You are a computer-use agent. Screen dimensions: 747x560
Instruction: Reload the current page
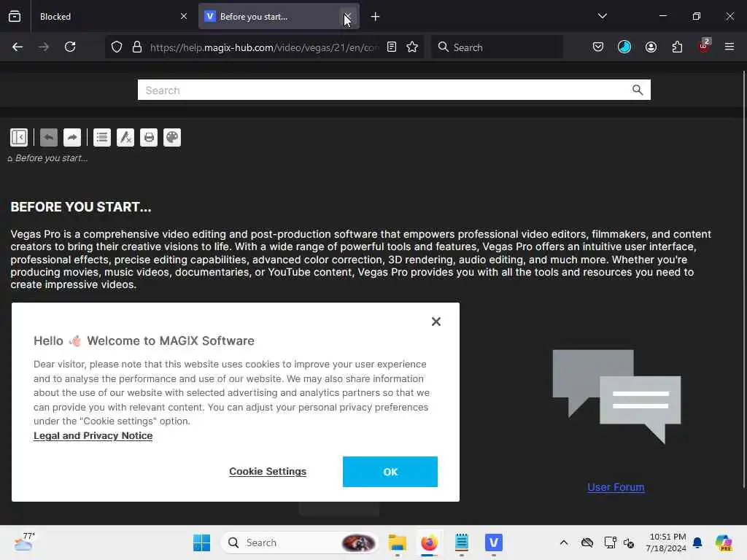pyautogui.click(x=70, y=47)
